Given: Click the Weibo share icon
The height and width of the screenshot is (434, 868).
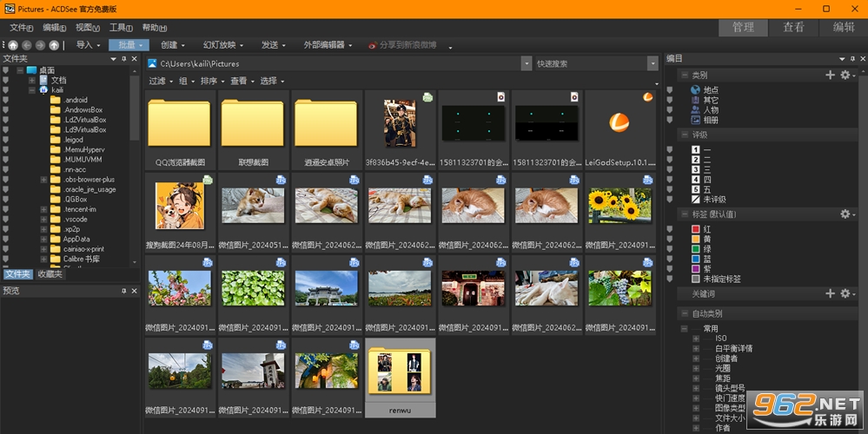Looking at the screenshot, I should (373, 45).
